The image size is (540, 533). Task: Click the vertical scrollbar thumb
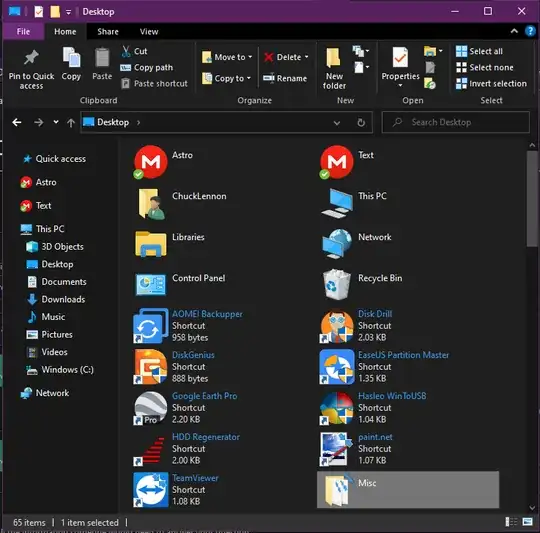pos(532,199)
